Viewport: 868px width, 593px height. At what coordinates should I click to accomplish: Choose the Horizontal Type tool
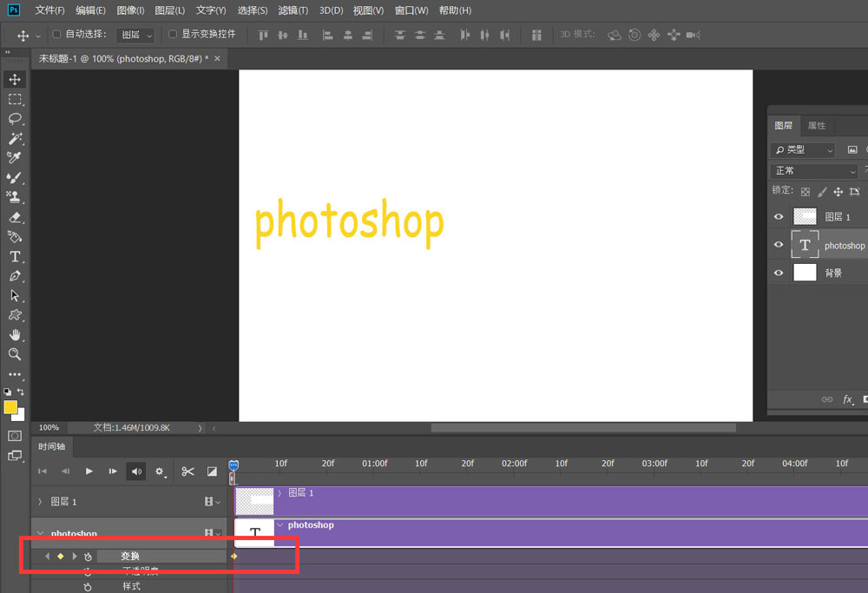(15, 256)
